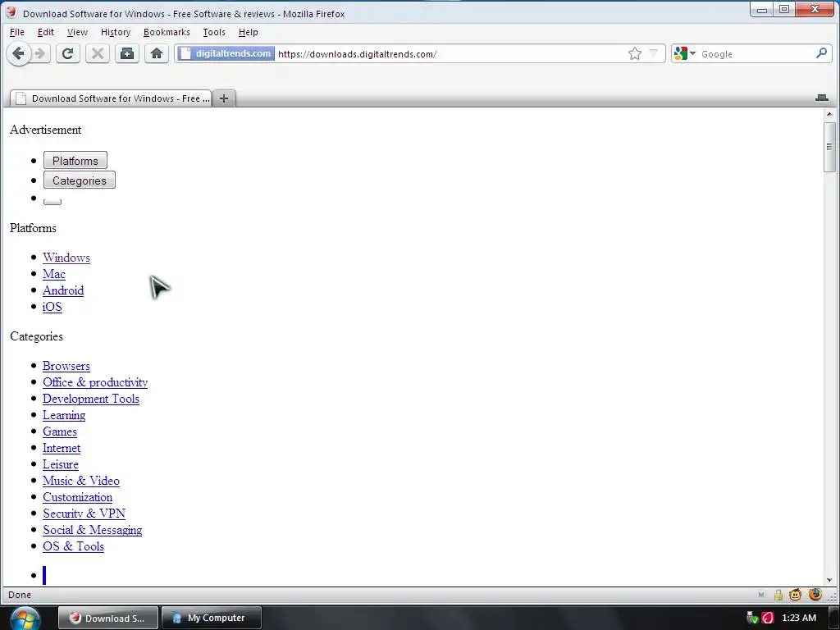The width and height of the screenshot is (840, 630).
Task: Open the Development Tools link
Action: [91, 399]
